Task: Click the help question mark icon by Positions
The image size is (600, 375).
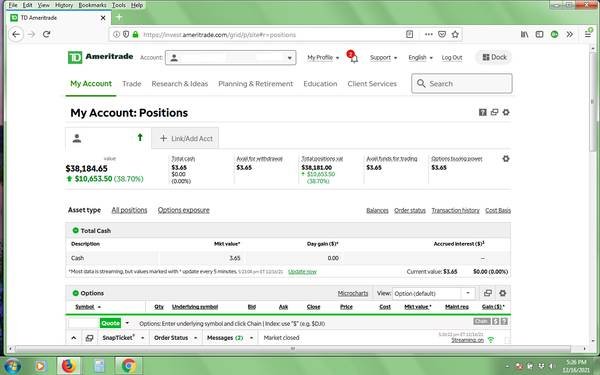Action: pyautogui.click(x=483, y=112)
